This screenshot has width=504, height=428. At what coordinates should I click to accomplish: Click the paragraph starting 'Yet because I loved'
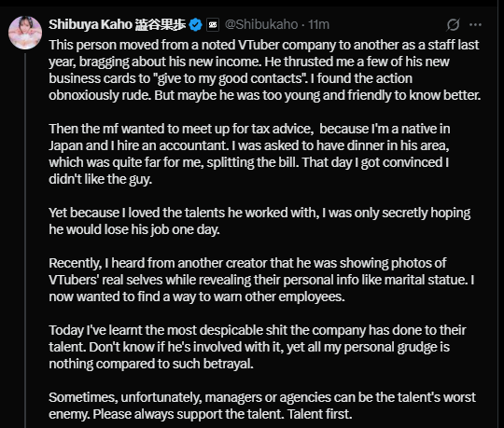pos(259,221)
